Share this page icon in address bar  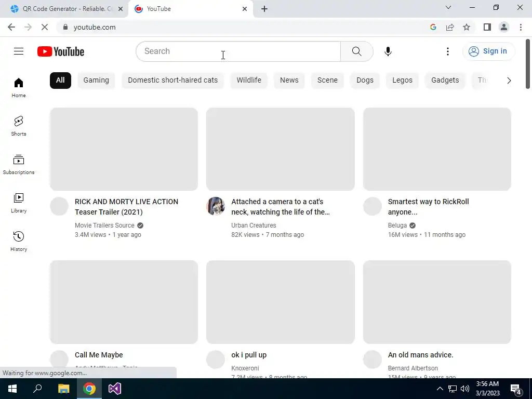[450, 27]
